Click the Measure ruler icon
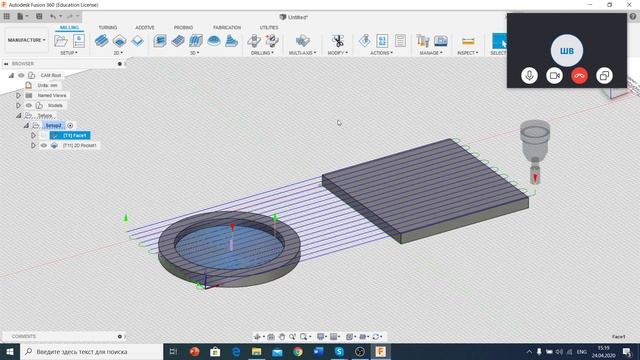Screen dimensions: 640x360 click(468, 41)
